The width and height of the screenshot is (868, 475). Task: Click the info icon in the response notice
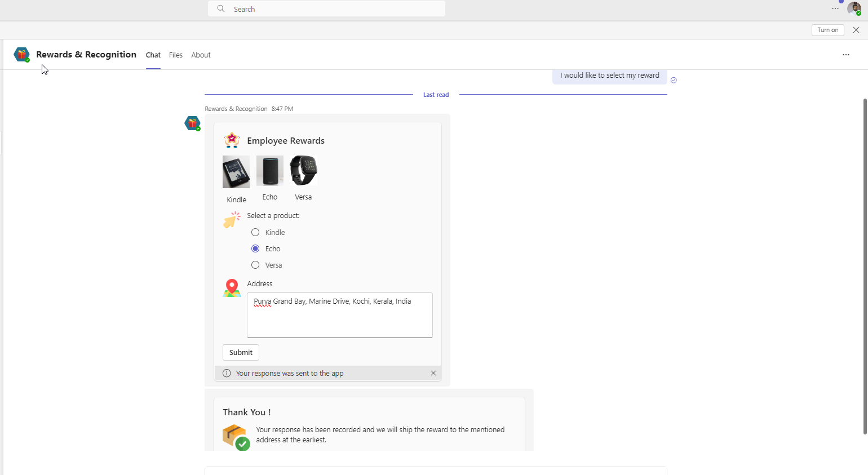coord(227,373)
